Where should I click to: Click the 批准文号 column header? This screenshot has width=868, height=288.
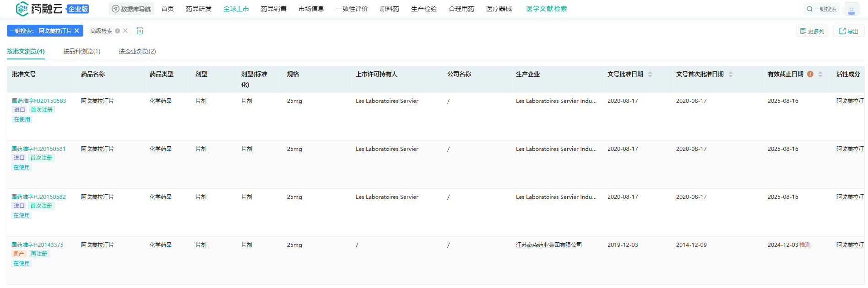click(x=24, y=74)
